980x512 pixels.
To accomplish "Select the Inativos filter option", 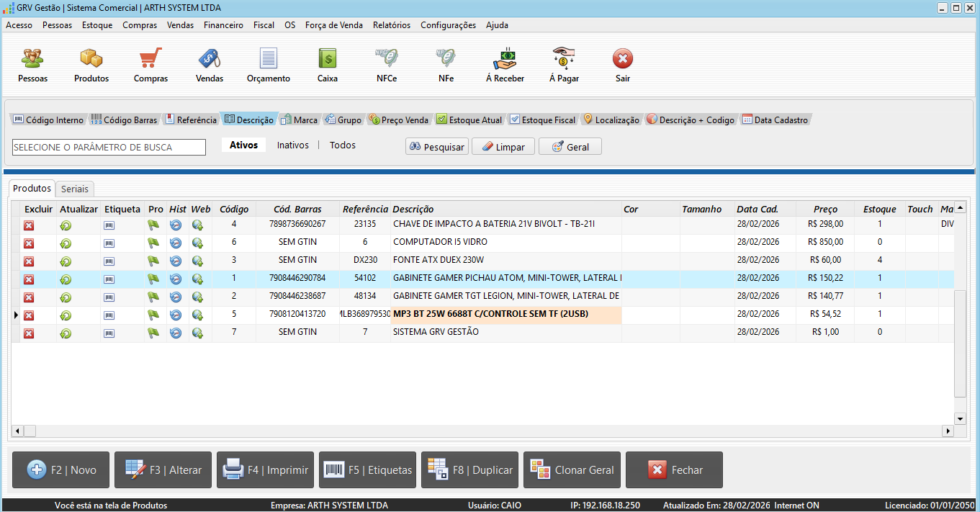I will pyautogui.click(x=292, y=145).
